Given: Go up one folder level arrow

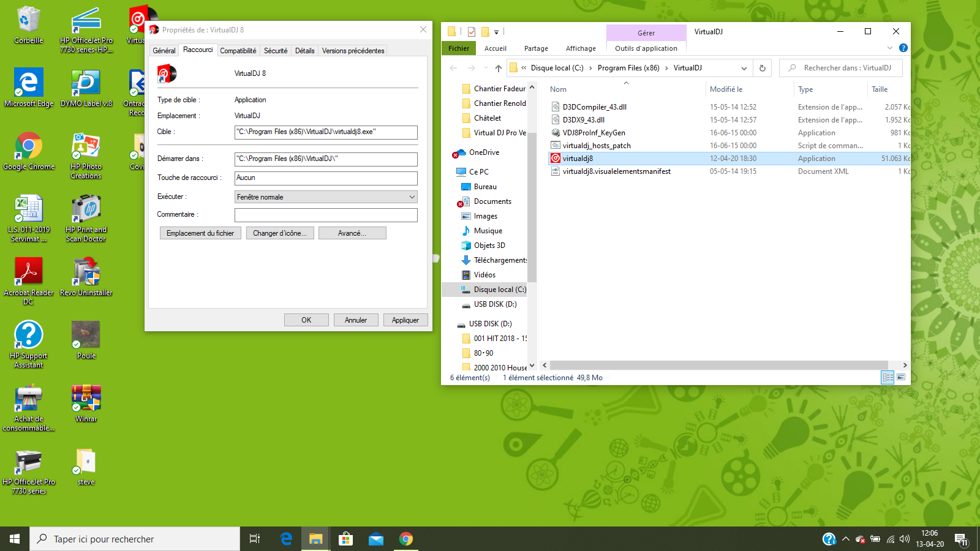Looking at the screenshot, I should click(x=499, y=68).
